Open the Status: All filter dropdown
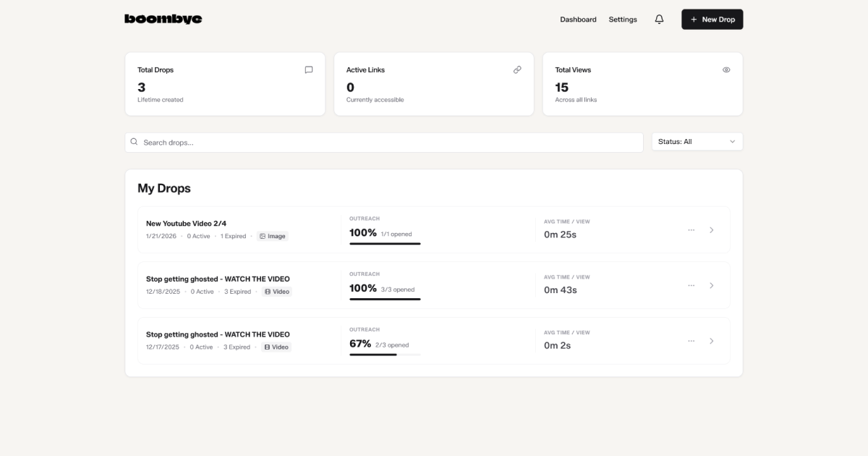 [x=697, y=141]
